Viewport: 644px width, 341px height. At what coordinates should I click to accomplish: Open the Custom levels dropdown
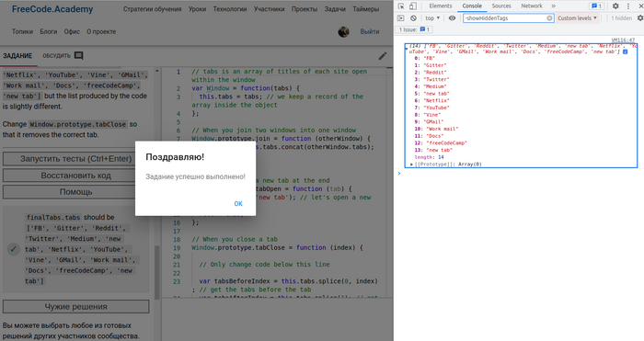[x=577, y=18]
